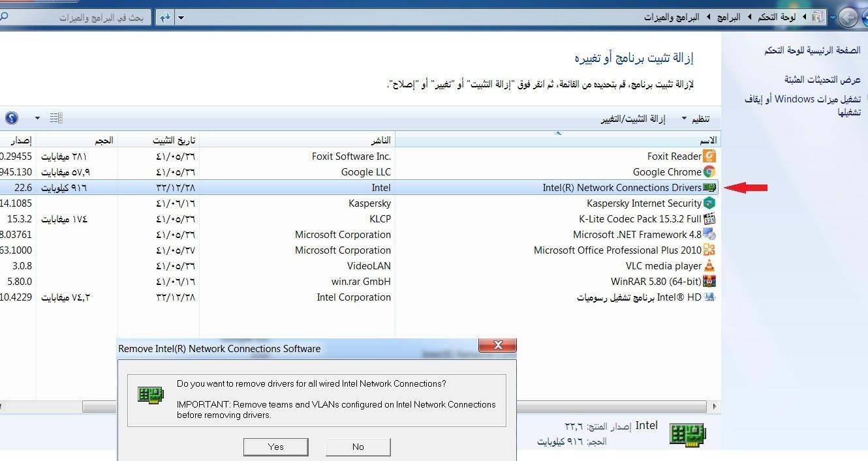This screenshot has width=868, height=461.
Task: Open عرض التحديثات المثبتة link
Action: click(823, 80)
